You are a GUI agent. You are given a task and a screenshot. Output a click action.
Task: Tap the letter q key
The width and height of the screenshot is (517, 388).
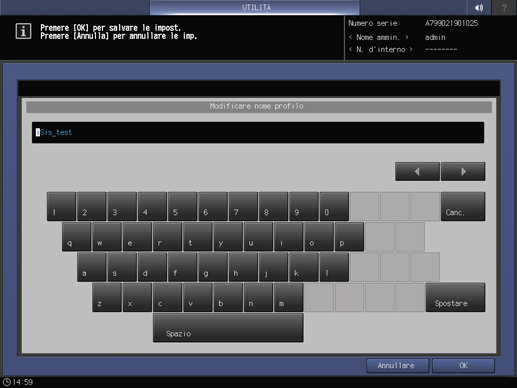point(76,237)
